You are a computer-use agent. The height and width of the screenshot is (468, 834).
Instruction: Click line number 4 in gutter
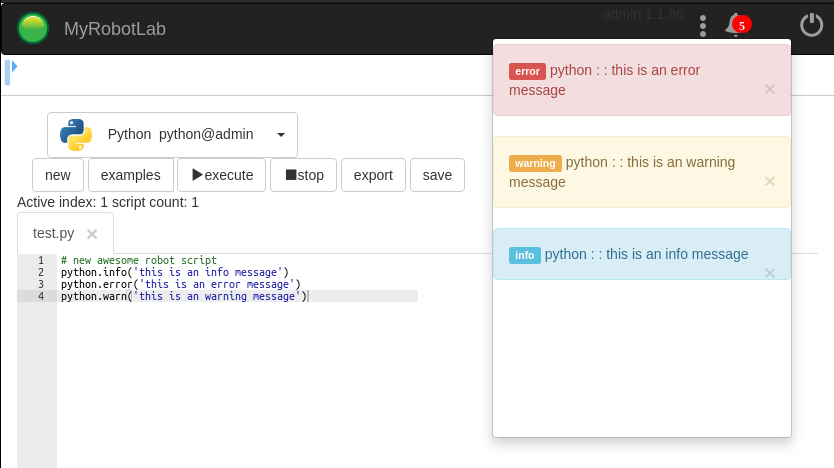[x=41, y=296]
